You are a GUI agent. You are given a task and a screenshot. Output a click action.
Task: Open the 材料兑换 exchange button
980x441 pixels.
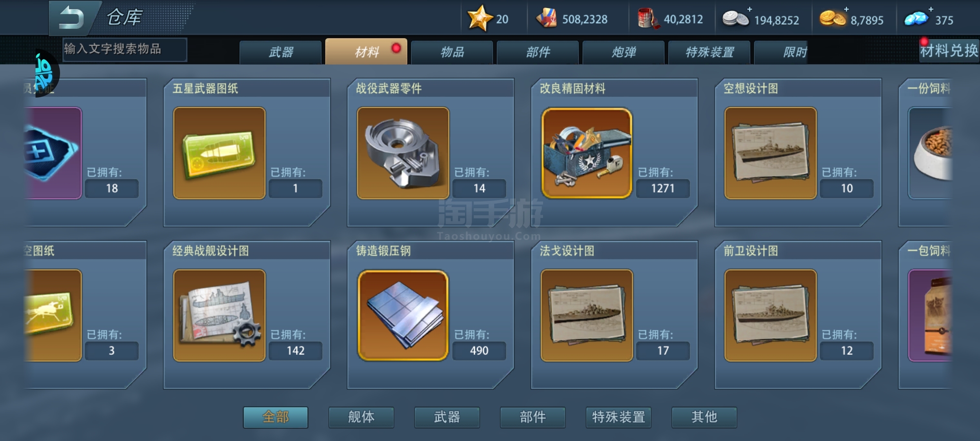click(949, 51)
